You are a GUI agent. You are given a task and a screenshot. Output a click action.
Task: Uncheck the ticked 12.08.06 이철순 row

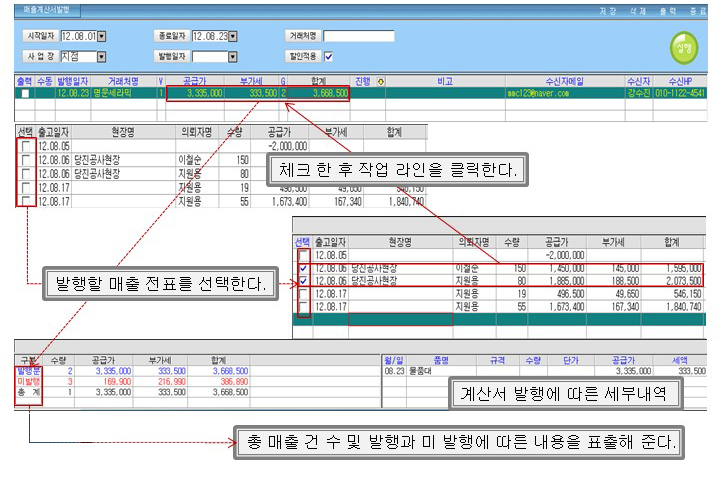[x=303, y=268]
